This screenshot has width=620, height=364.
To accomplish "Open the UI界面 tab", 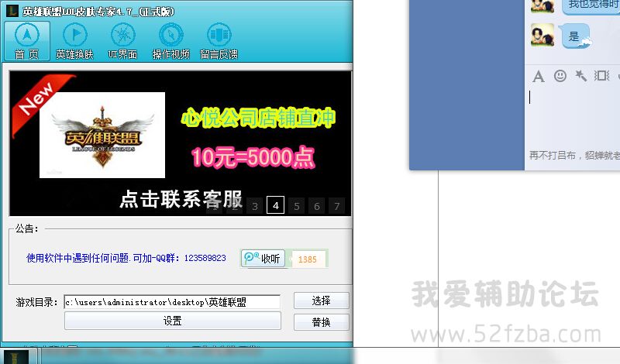I will [122, 41].
